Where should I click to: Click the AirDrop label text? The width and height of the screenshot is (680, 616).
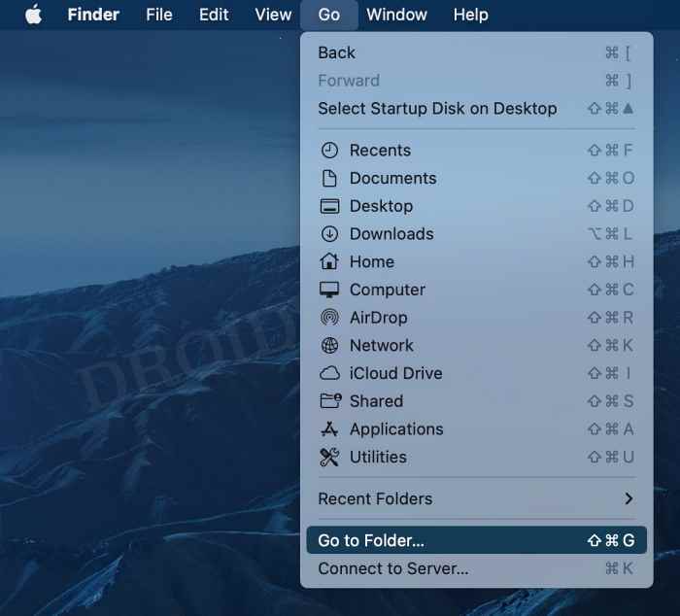pyautogui.click(x=379, y=318)
